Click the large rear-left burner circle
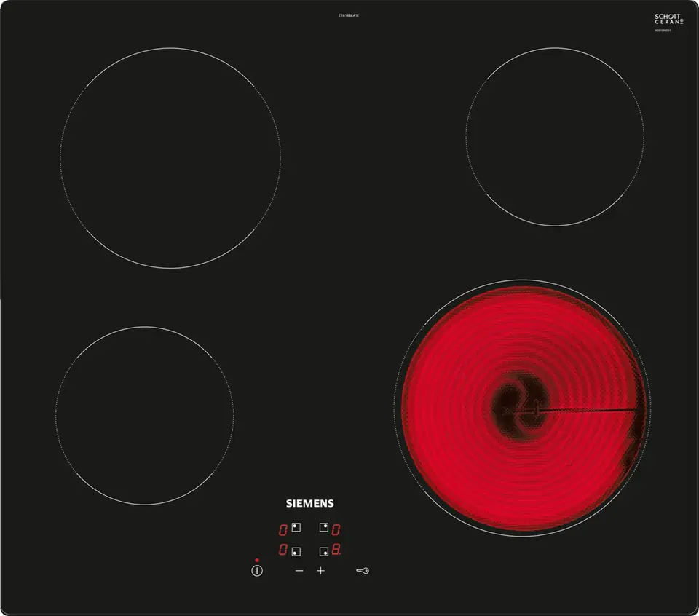 170,158
